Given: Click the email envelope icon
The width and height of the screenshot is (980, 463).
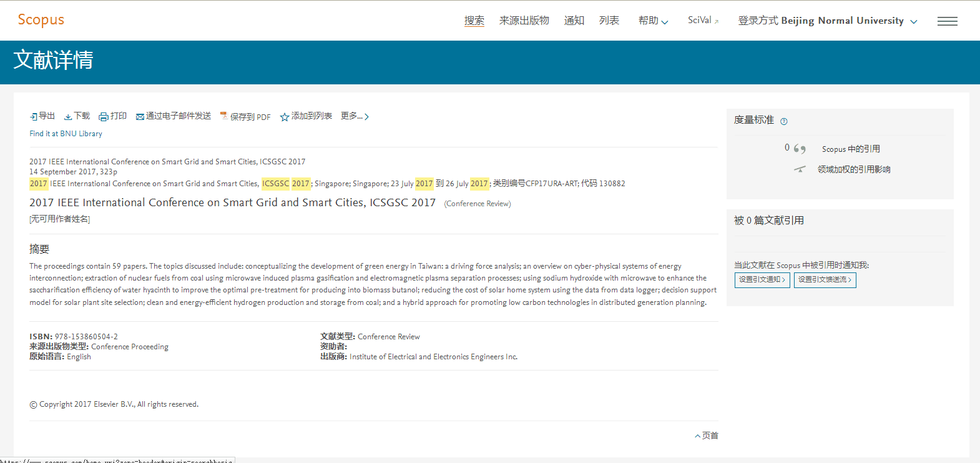Looking at the screenshot, I should [x=140, y=117].
